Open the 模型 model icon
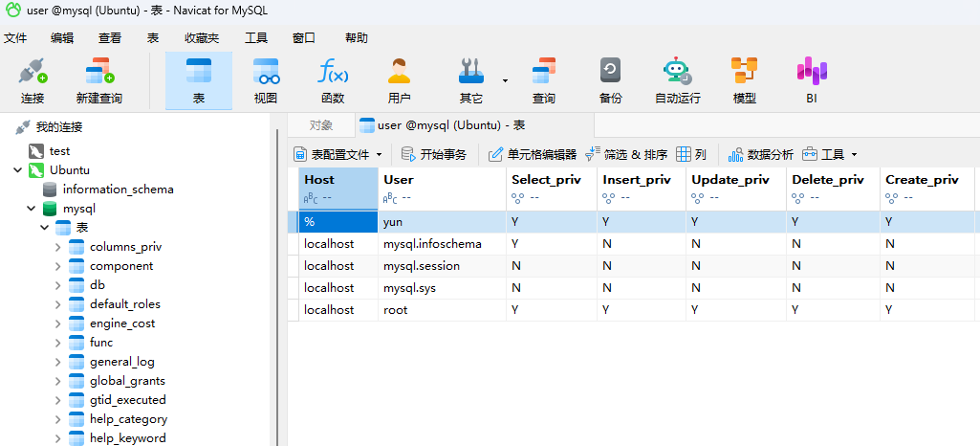980x446 pixels. pos(745,81)
